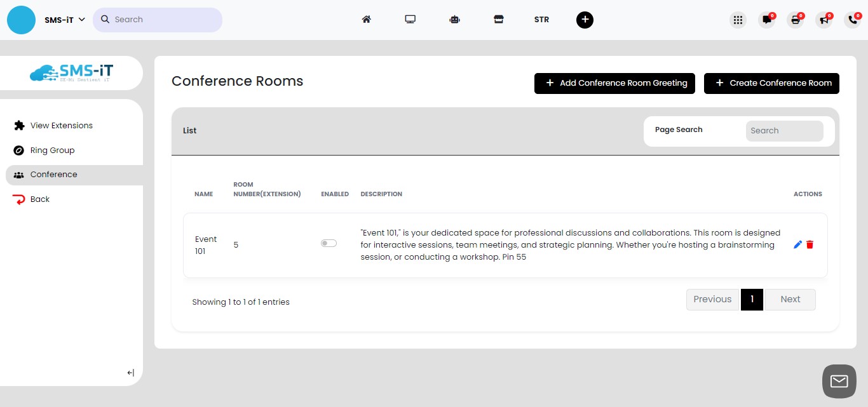Select View Extensions in the sidebar
The height and width of the screenshot is (407, 868).
pyautogui.click(x=61, y=125)
